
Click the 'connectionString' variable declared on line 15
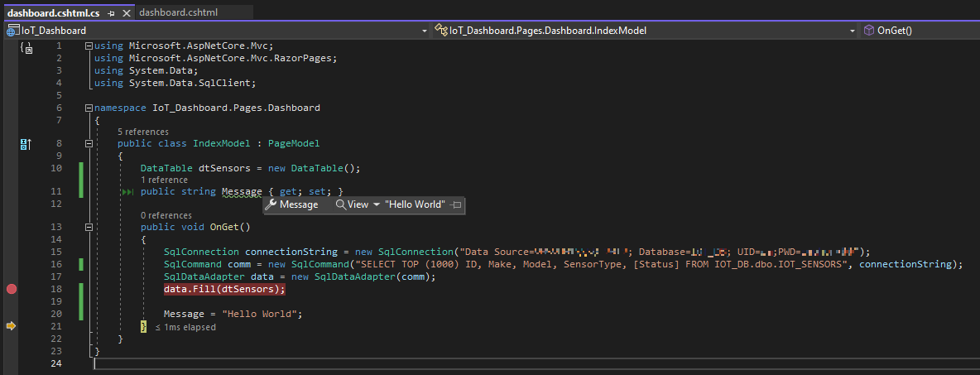click(x=291, y=252)
